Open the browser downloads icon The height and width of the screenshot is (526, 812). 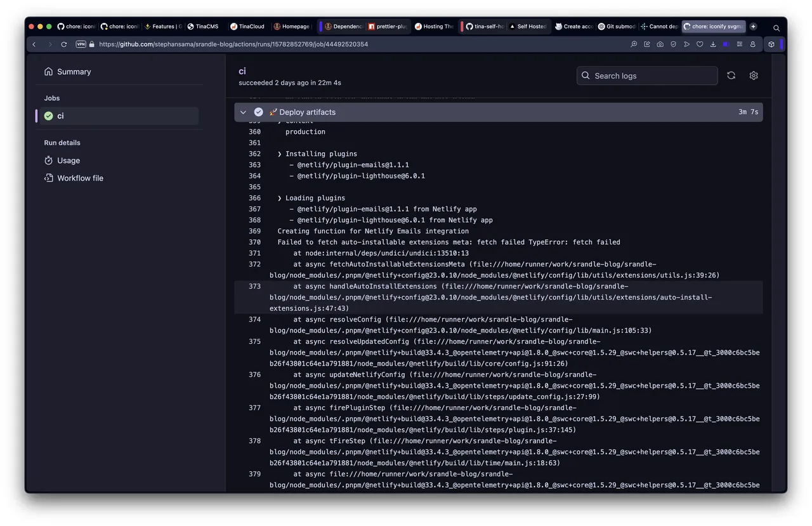pos(713,44)
